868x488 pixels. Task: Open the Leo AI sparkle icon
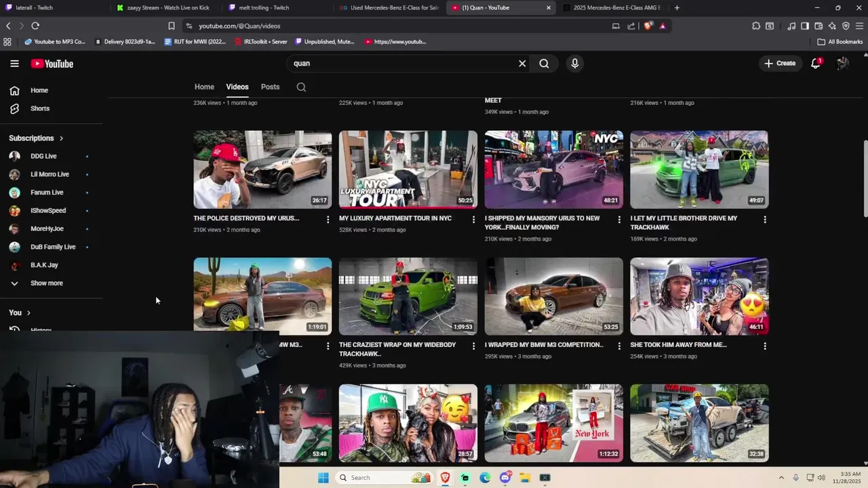click(832, 26)
